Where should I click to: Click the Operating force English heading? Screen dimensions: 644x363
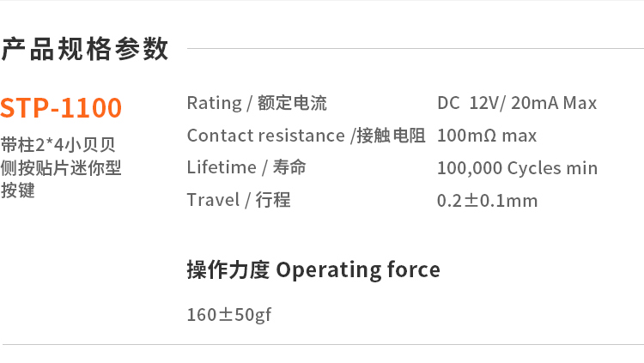[x=358, y=270]
